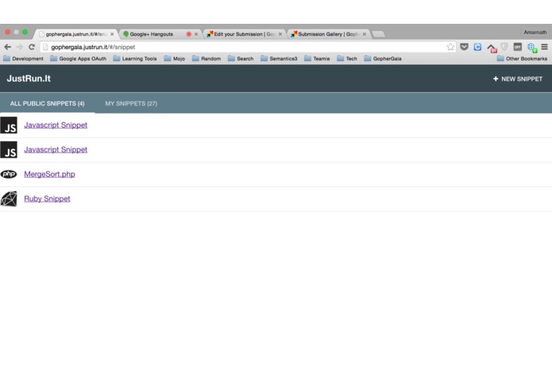Switch to Edit your Submission browser tab

click(x=243, y=34)
